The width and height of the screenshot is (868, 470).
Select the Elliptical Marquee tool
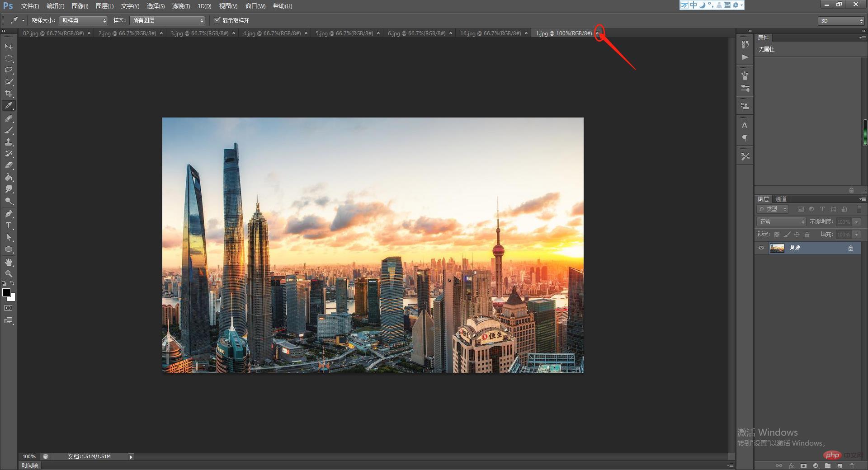pyautogui.click(x=9, y=58)
